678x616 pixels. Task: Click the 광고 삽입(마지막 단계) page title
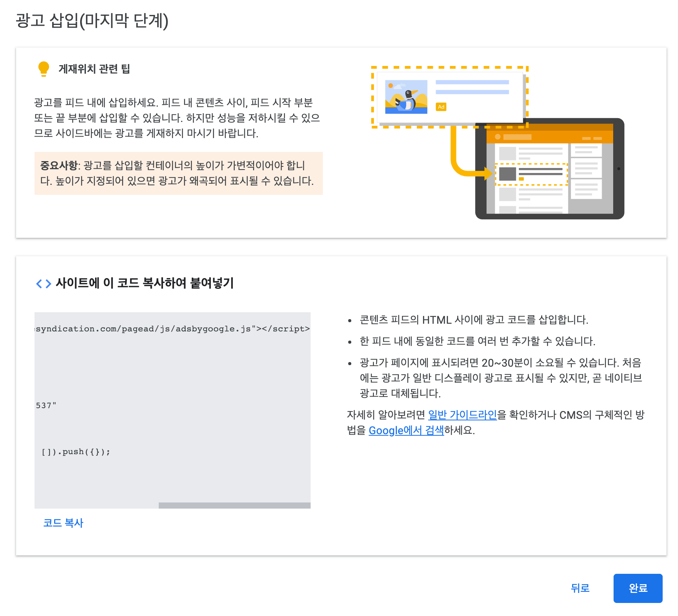click(x=92, y=21)
